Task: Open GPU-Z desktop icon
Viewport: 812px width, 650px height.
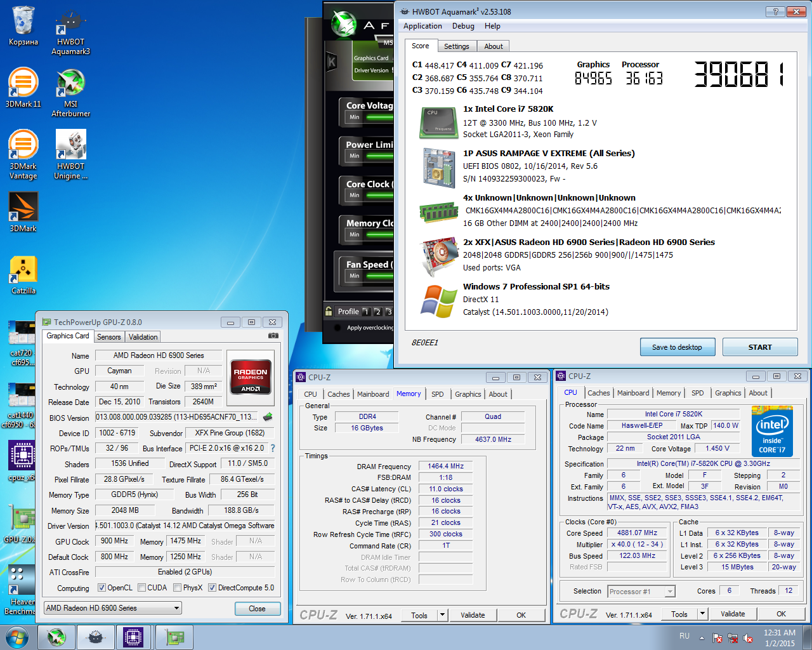Action: (x=21, y=524)
